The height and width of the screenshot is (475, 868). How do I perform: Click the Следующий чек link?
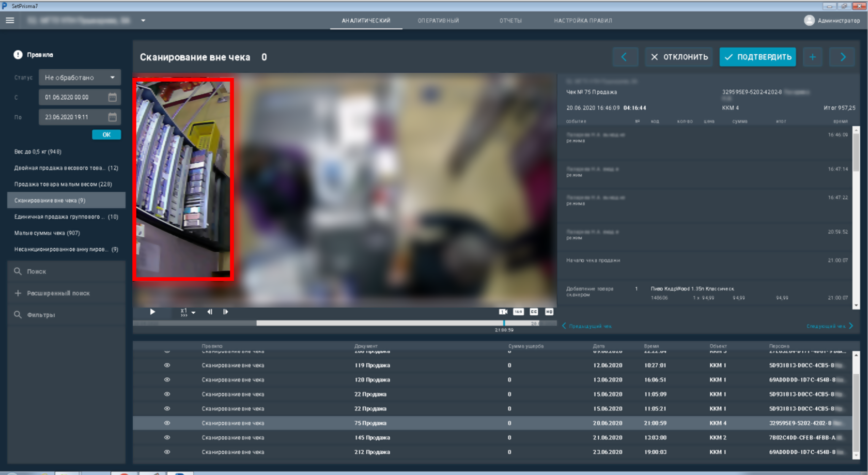coord(826,326)
